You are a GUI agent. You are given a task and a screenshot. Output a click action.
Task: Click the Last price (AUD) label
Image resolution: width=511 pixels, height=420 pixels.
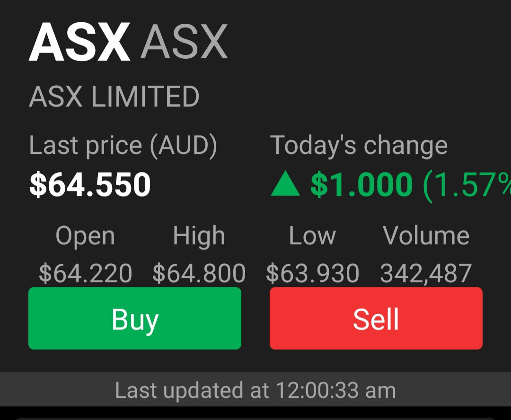coord(123,145)
